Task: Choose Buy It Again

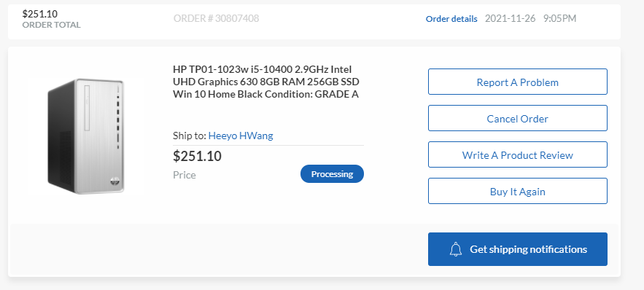Action: (518, 191)
